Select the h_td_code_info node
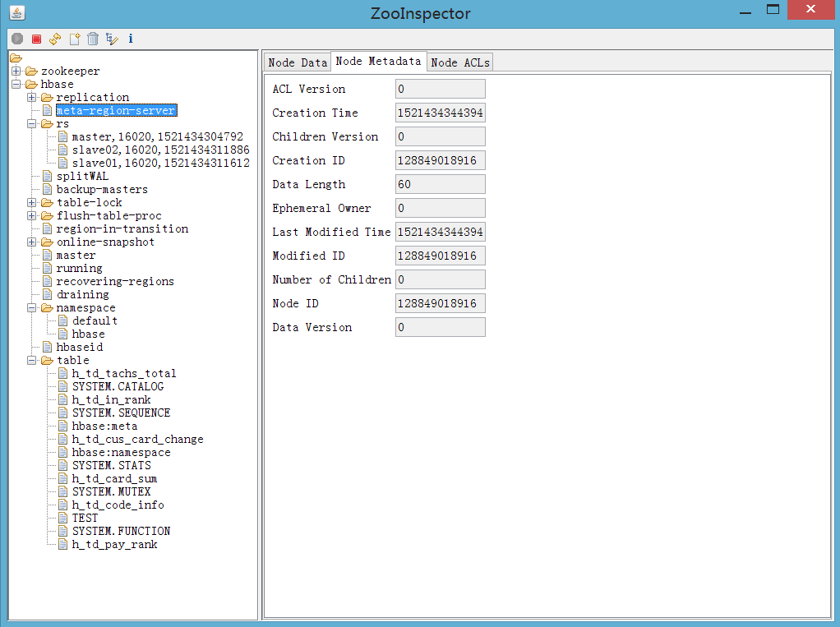Viewport: 840px width, 627px height. tap(118, 505)
